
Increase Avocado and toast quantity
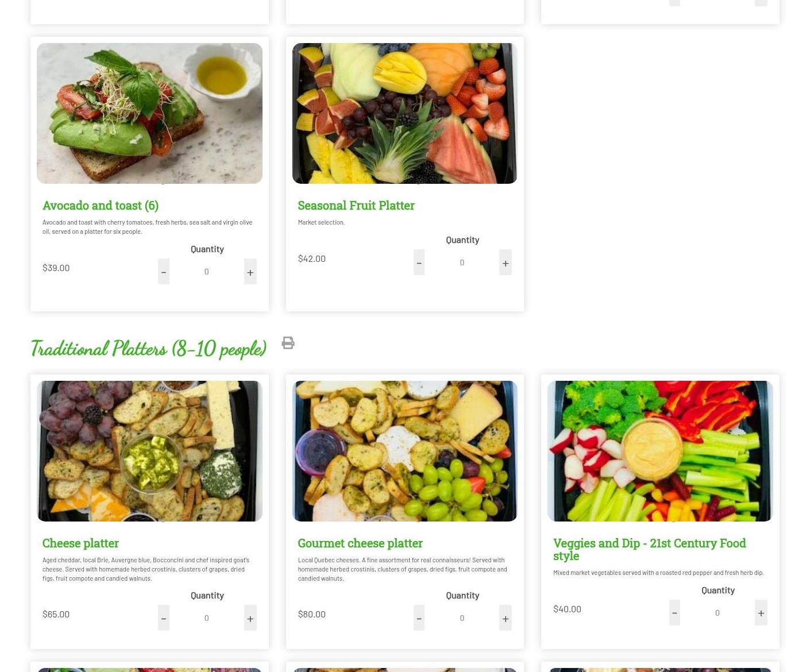[x=250, y=271]
